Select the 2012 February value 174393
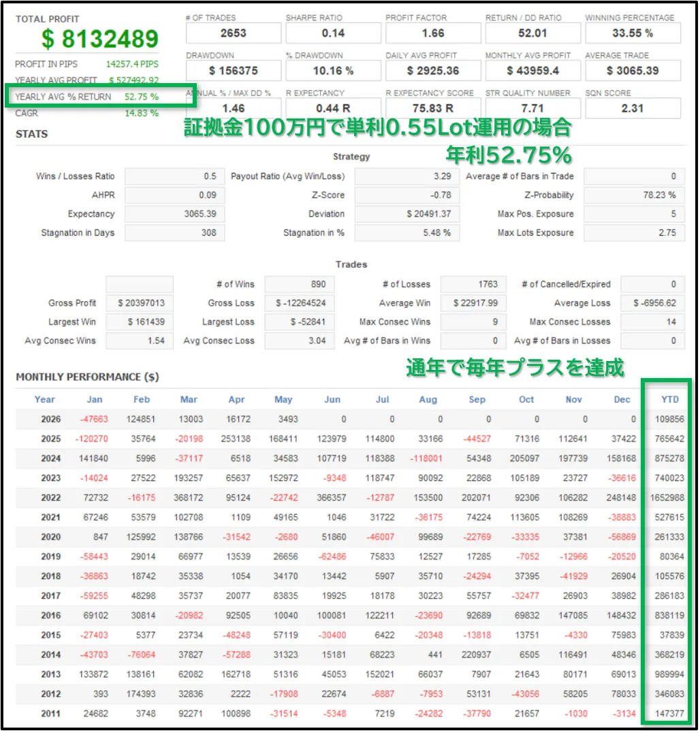Screen dimensions: 700x733 click(x=141, y=694)
